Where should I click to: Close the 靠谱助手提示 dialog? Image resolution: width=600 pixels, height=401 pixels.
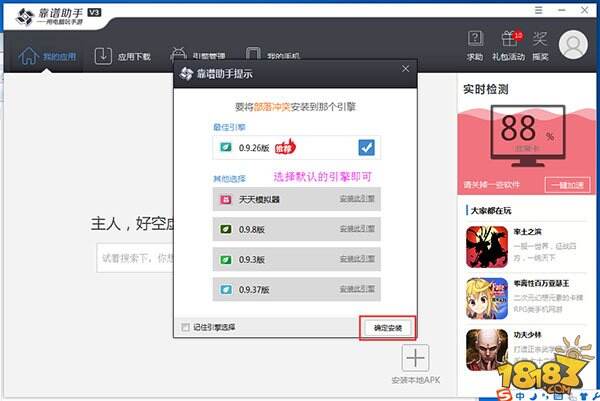click(405, 71)
